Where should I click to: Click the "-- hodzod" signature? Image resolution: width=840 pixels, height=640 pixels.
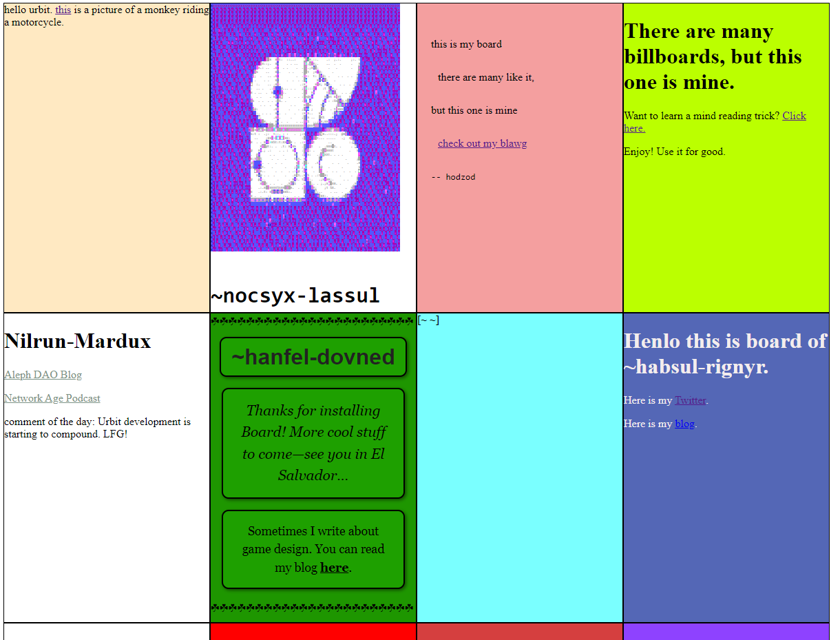point(453,177)
